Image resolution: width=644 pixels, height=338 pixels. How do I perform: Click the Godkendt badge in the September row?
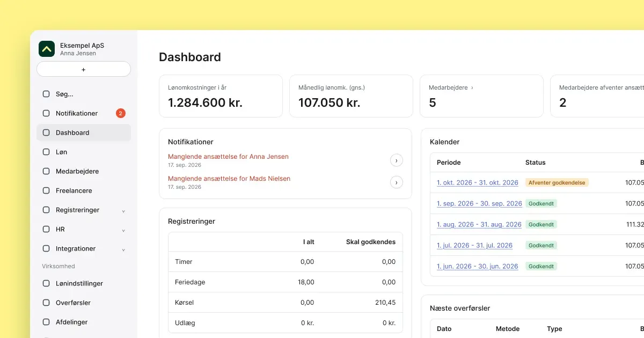[x=541, y=203]
